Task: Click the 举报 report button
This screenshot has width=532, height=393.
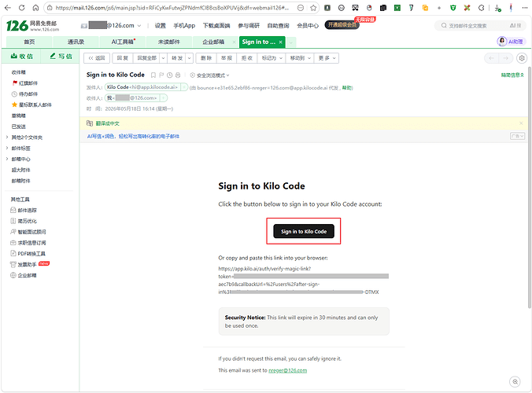Action: click(x=227, y=58)
